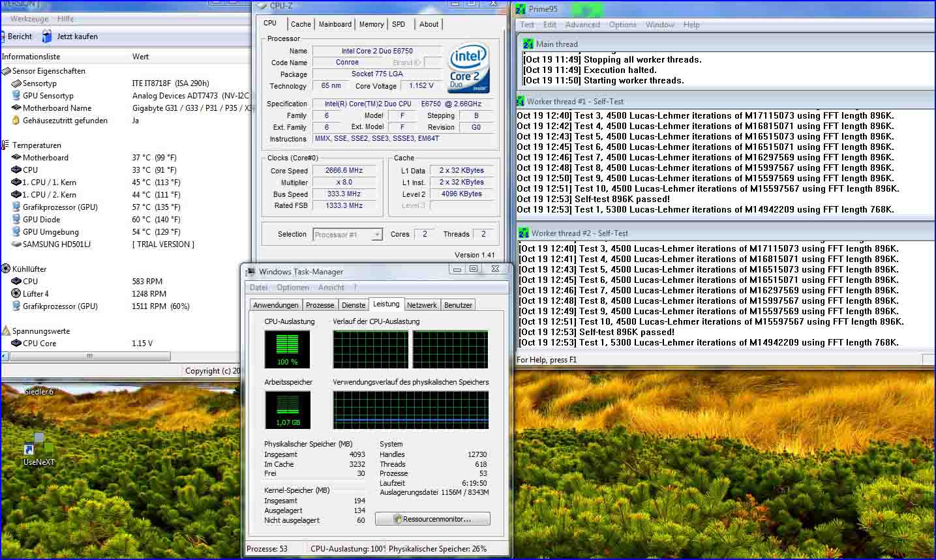936x560 pixels.
Task: Open Dienste tab in Task-Manager
Action: point(354,305)
